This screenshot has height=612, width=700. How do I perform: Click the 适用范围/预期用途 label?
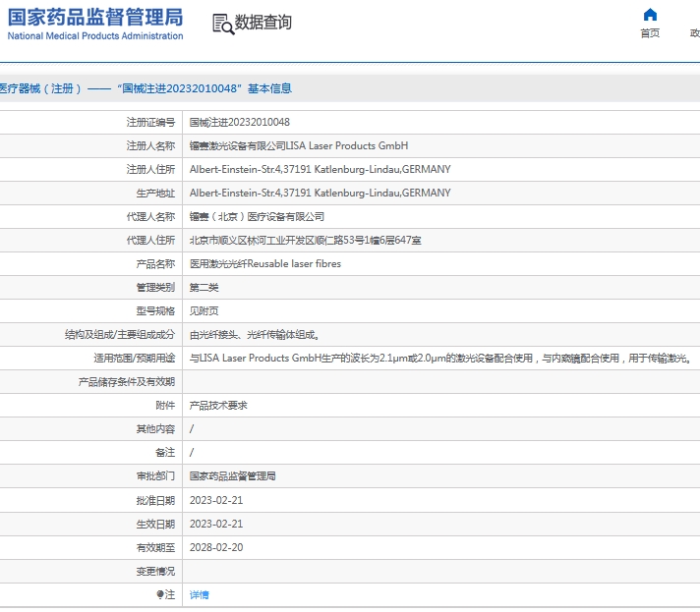pyautogui.click(x=135, y=359)
